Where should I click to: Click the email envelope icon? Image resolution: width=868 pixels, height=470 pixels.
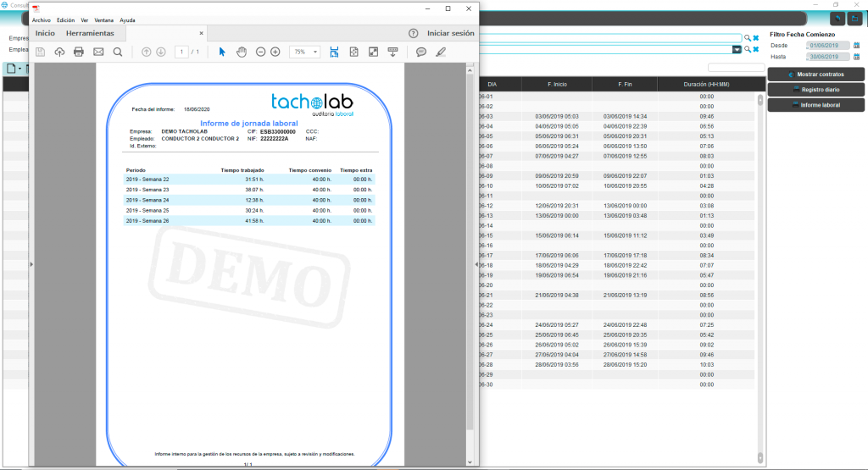pos(98,52)
